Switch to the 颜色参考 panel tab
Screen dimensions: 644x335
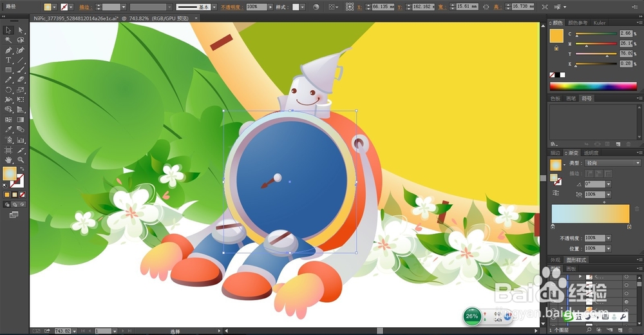578,23
